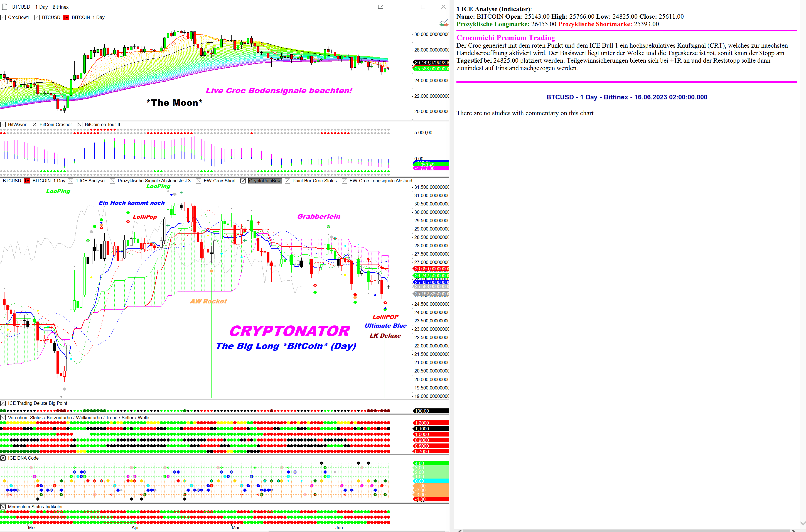
Task: Open the BITCOIN 1 Day dropdown in top panel
Action: pos(88,17)
